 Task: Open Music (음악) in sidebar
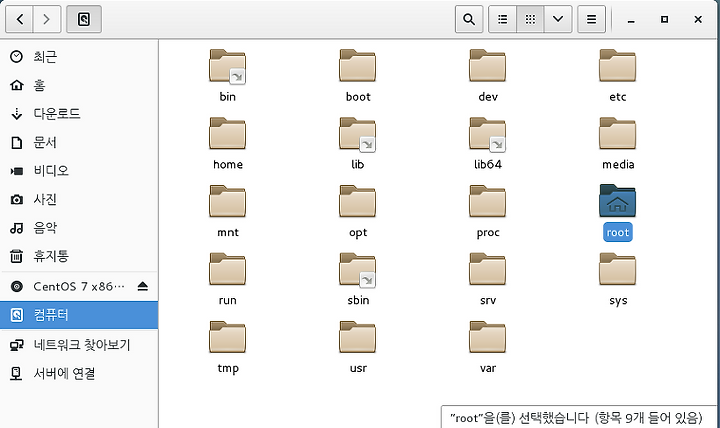pos(79,228)
